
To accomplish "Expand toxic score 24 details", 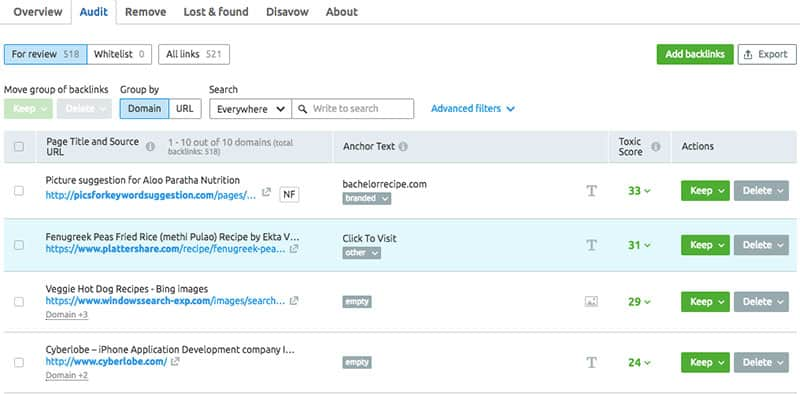I will (x=639, y=362).
